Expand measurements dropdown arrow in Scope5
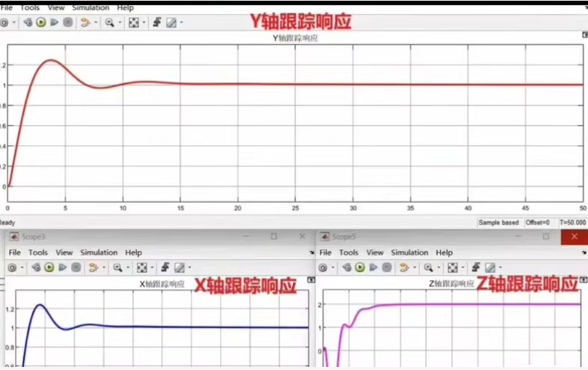The image size is (588, 370). point(500,267)
